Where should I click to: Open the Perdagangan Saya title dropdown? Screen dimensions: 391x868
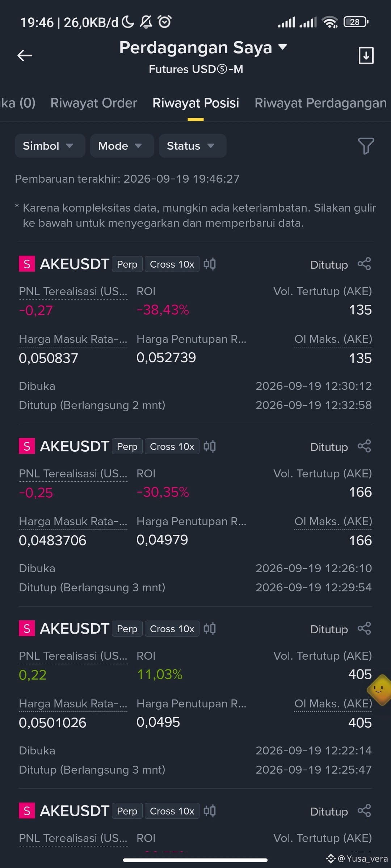(203, 47)
